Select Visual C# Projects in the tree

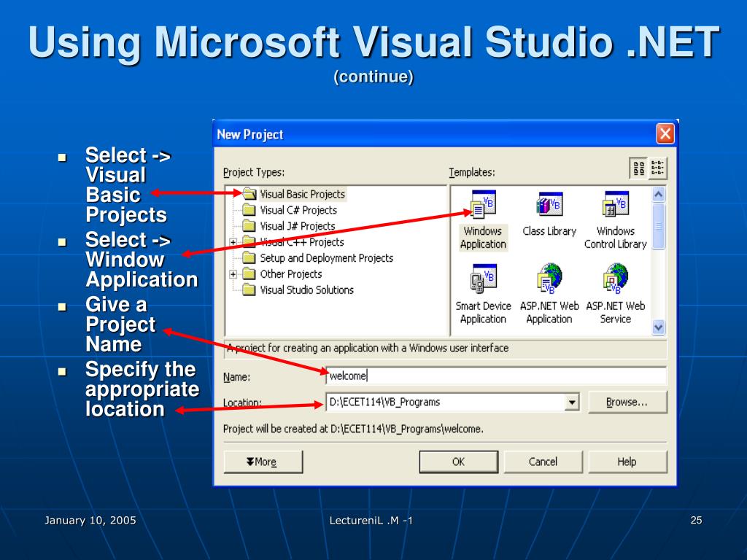click(x=298, y=210)
